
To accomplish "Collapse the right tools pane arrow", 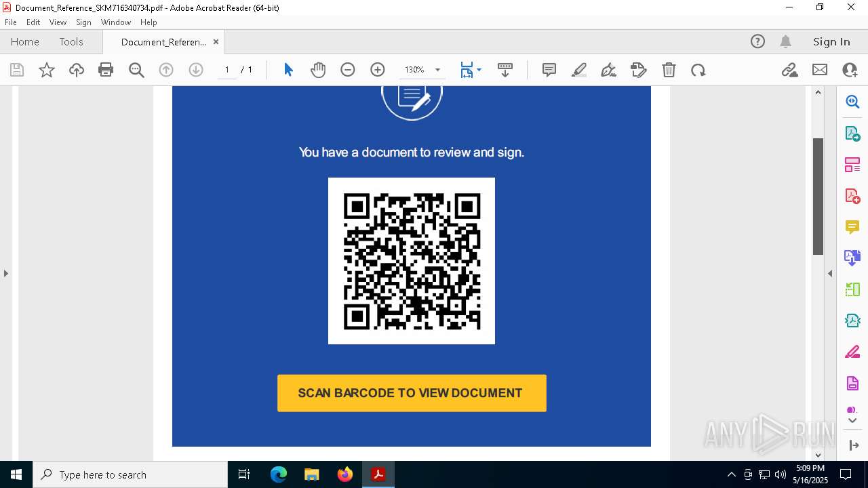I will 830,273.
